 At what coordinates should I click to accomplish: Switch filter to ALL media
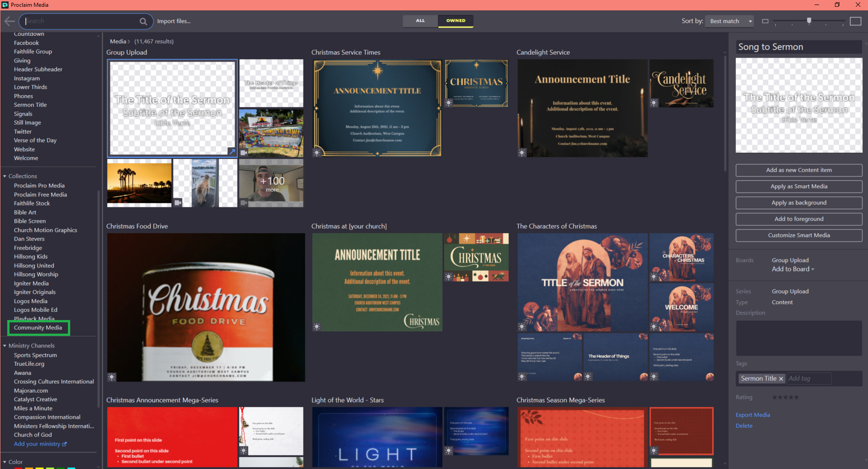tap(420, 21)
